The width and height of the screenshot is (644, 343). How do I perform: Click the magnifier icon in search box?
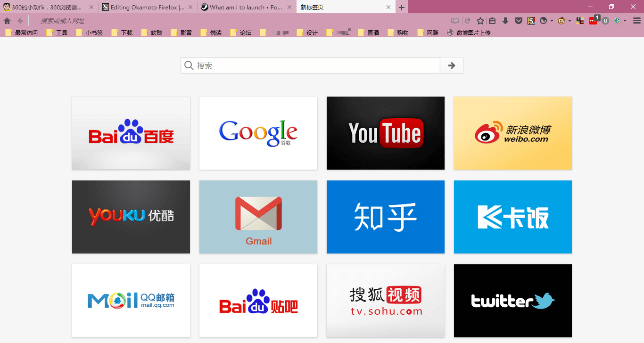[189, 65]
